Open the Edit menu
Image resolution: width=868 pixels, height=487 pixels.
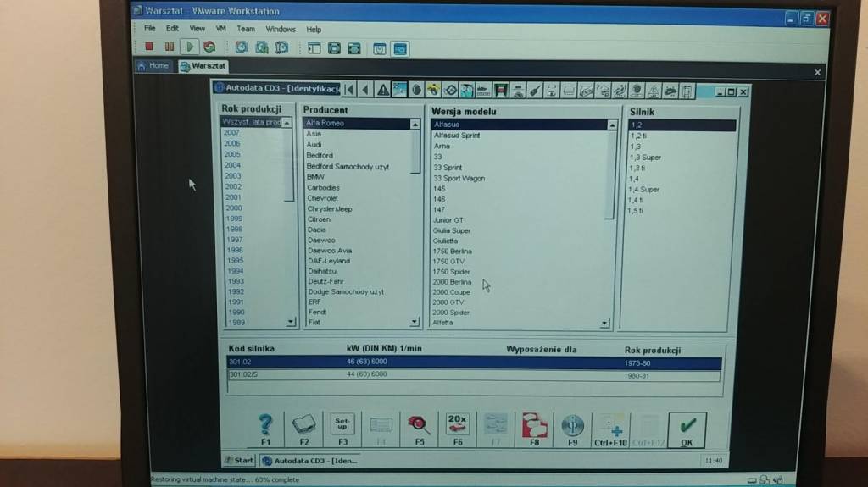[x=172, y=28]
